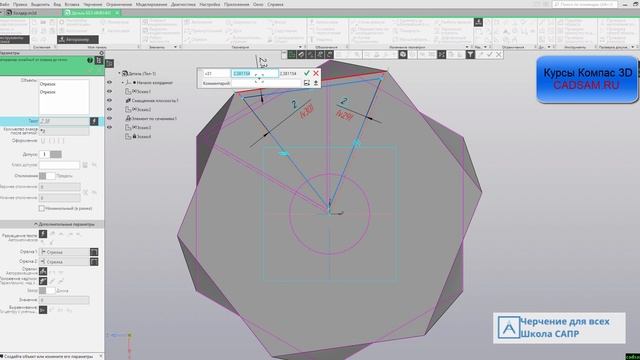Click the Текст field showing 2.38
640x360 pixels.
pyautogui.click(x=64, y=121)
